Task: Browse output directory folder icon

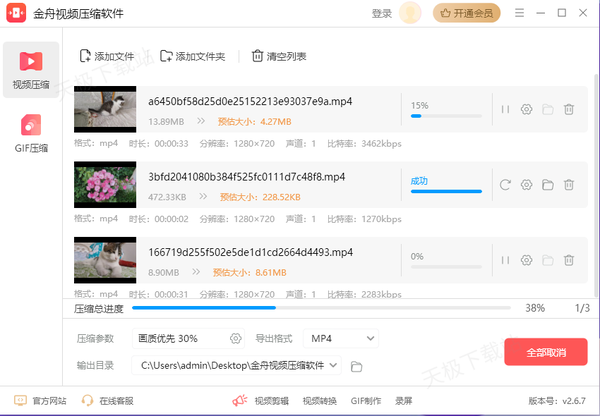Action: tap(357, 366)
